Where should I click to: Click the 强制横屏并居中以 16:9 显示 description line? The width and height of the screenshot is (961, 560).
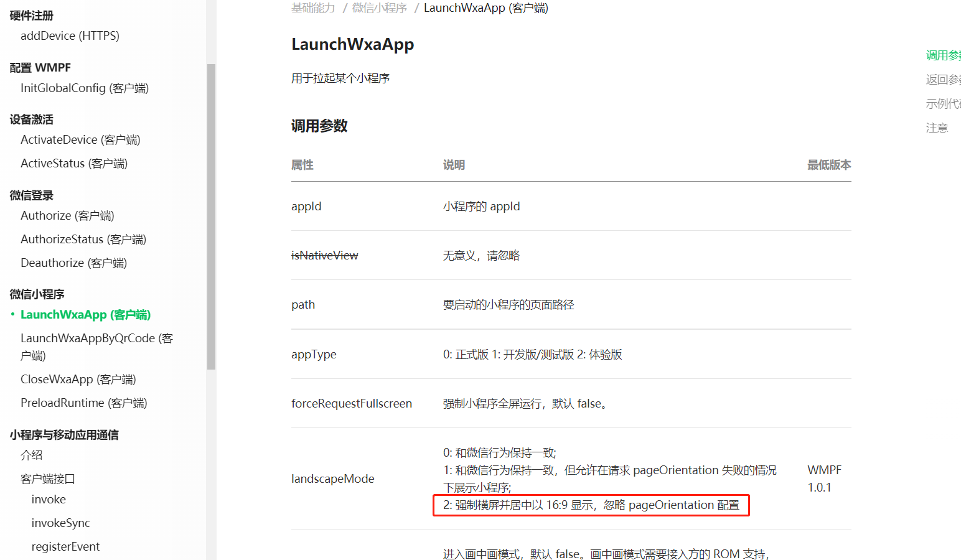click(x=591, y=505)
